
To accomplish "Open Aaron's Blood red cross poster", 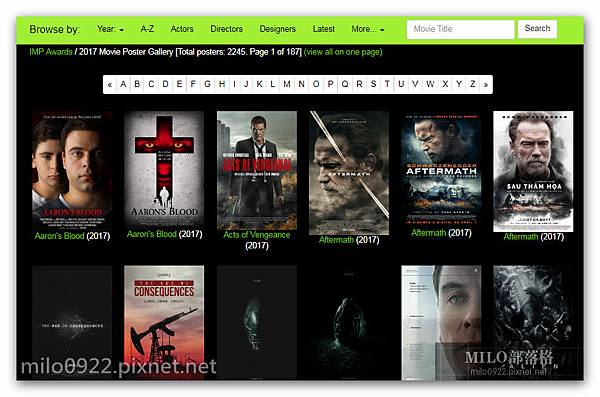I will click(164, 170).
